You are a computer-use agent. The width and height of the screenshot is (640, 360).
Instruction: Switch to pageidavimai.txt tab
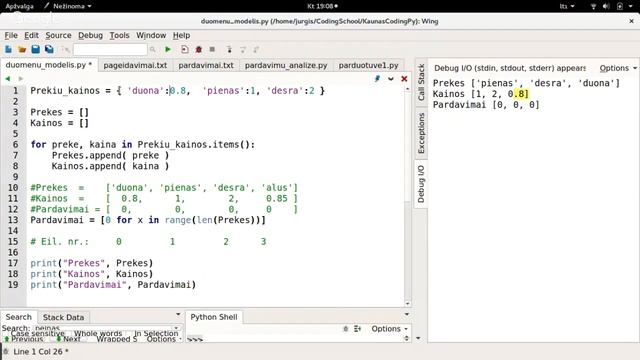(x=135, y=65)
